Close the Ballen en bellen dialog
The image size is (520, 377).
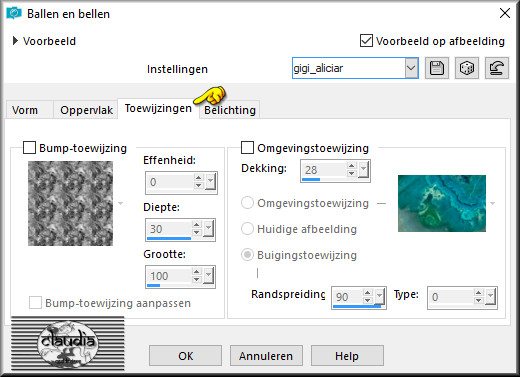tap(505, 13)
